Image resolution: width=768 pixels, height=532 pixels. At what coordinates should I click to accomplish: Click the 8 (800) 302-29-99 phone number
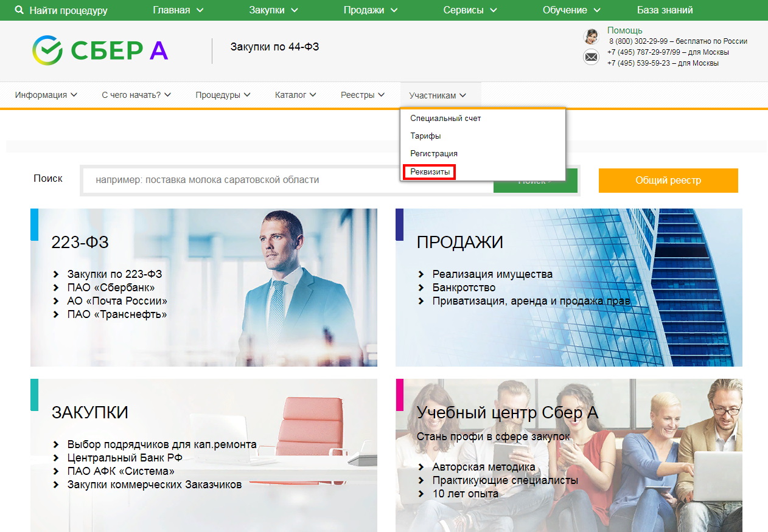(x=638, y=41)
